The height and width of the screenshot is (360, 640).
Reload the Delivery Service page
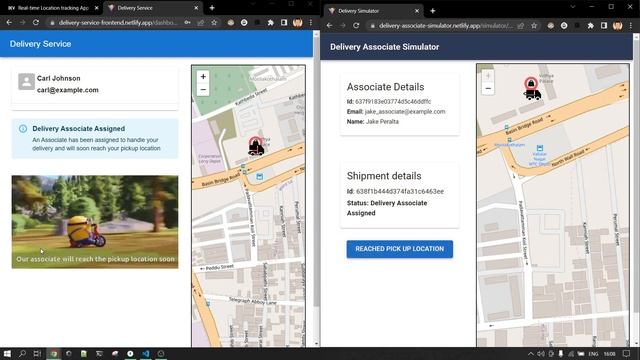[36, 22]
